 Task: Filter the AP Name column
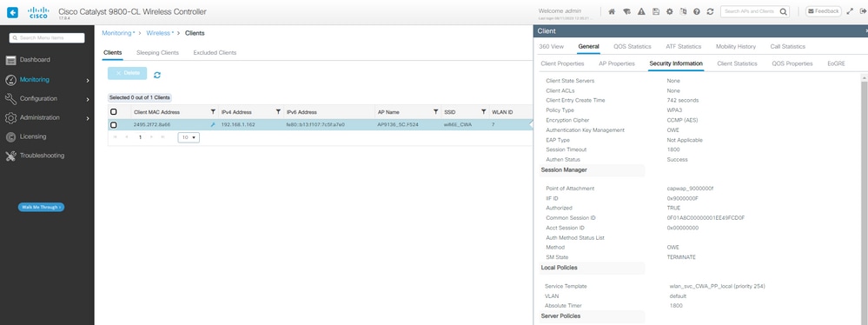(x=435, y=112)
